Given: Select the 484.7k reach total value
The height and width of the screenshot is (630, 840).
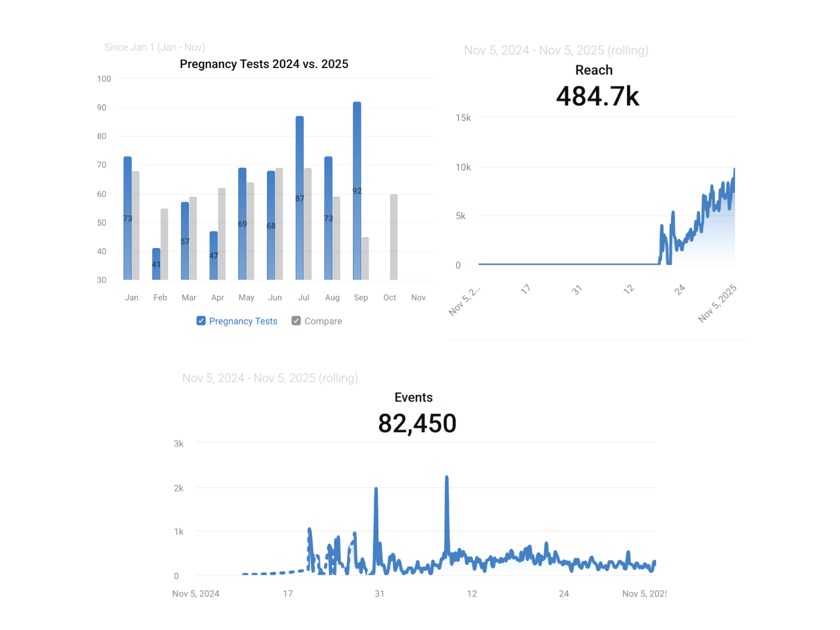Looking at the screenshot, I should tap(597, 96).
